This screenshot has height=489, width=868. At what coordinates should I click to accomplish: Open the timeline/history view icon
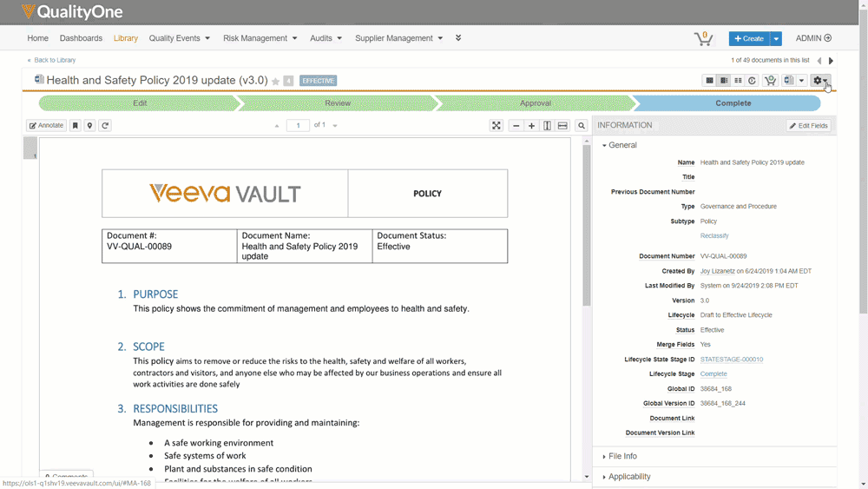click(x=752, y=80)
